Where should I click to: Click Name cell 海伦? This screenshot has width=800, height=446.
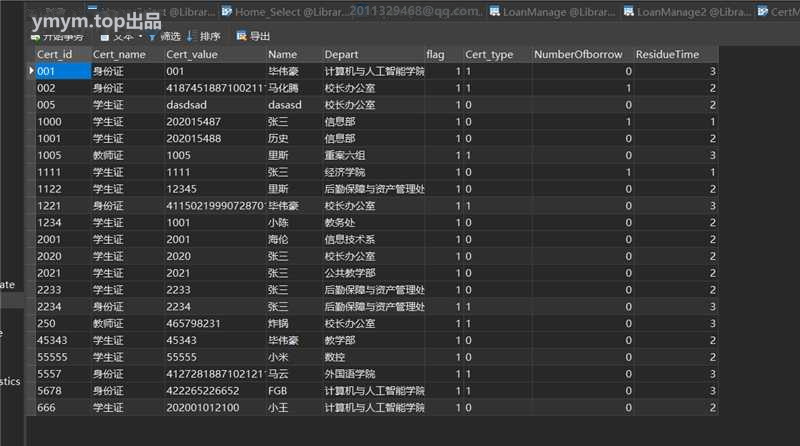pyautogui.click(x=294, y=239)
